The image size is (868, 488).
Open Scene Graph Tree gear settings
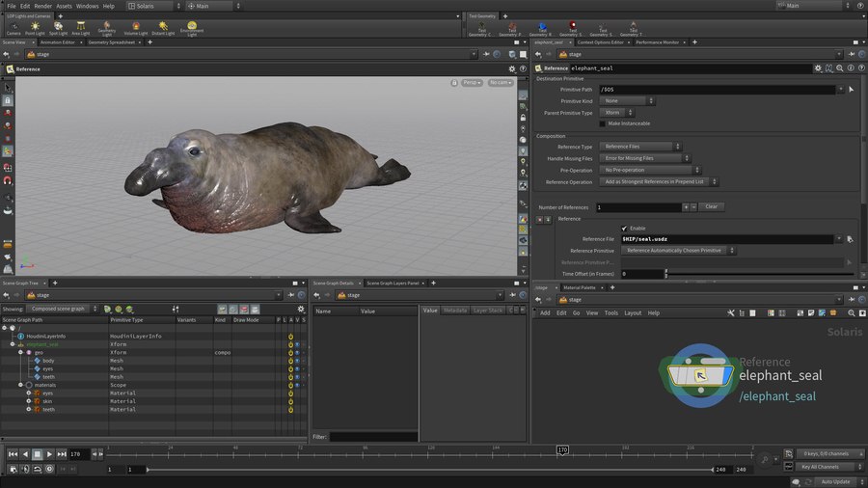[301, 309]
